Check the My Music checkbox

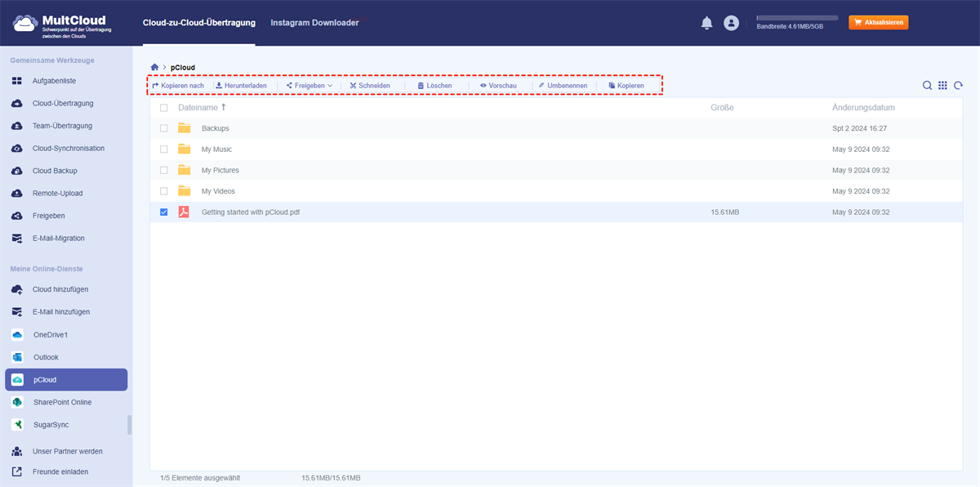coord(164,150)
